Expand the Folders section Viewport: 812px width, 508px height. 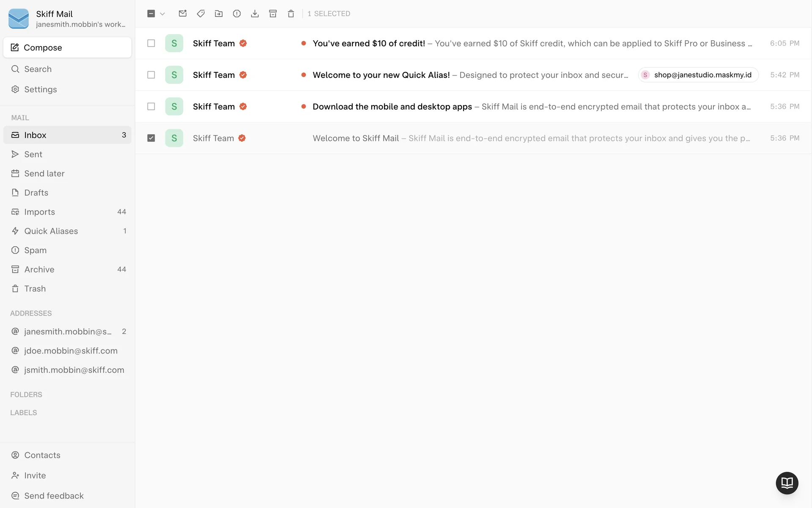pos(26,395)
